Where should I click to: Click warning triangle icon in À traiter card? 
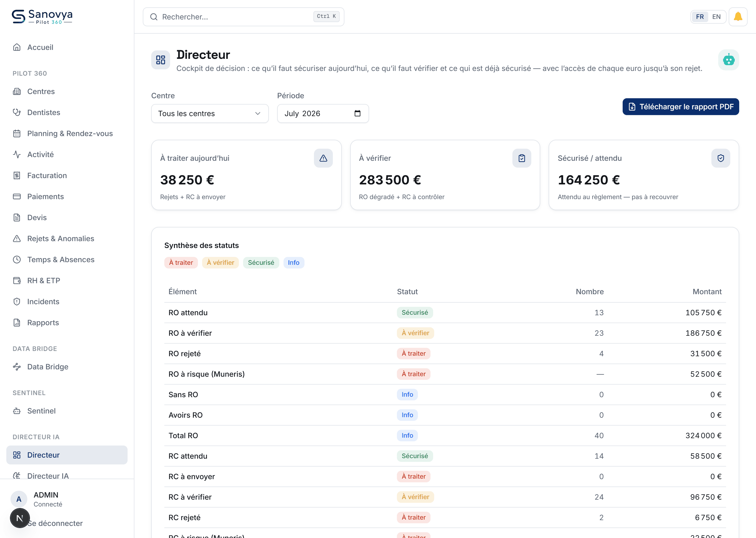pos(323,158)
